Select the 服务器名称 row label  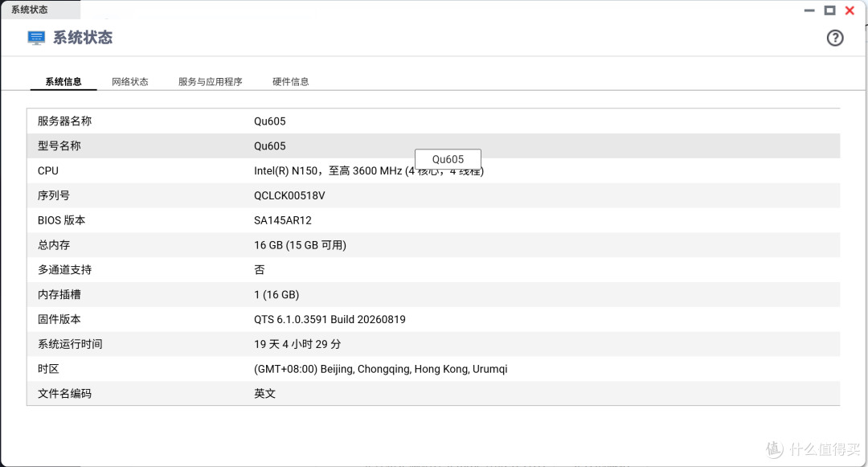(65, 121)
